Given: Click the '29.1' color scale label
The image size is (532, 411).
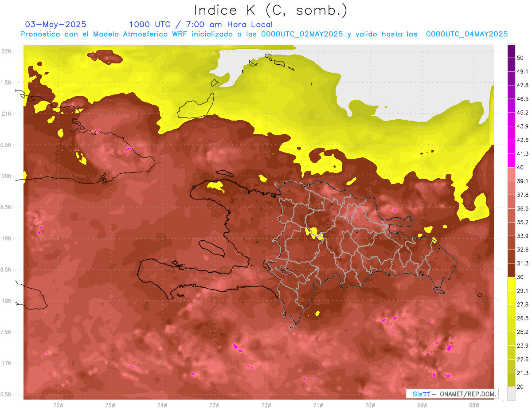Looking at the screenshot, I should [523, 291].
